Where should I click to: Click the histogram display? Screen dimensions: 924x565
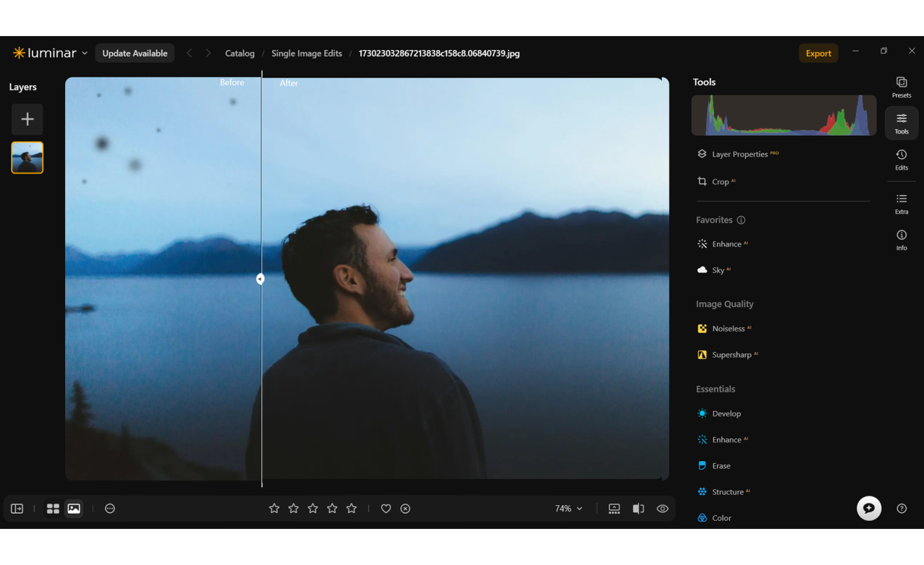(784, 115)
